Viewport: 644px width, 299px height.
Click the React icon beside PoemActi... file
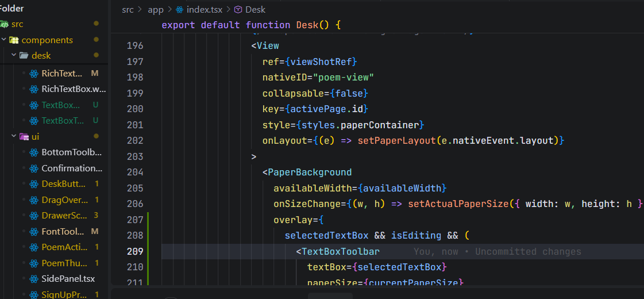(x=34, y=247)
